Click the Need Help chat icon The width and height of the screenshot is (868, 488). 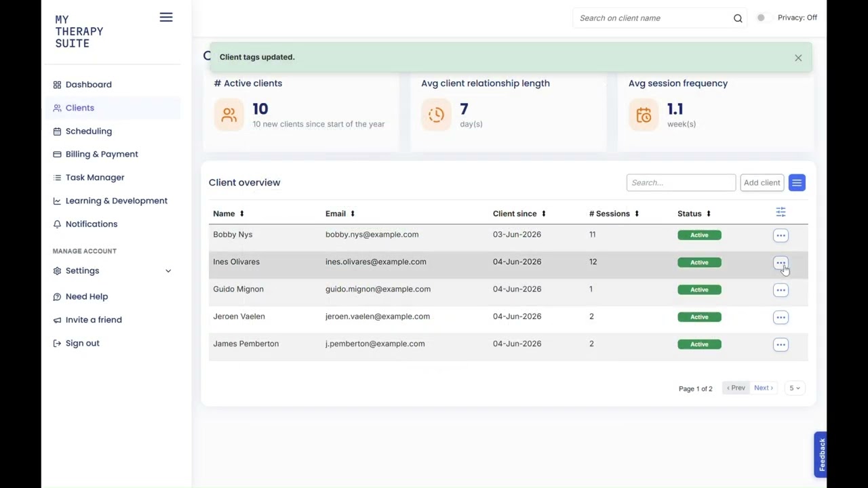point(57,296)
